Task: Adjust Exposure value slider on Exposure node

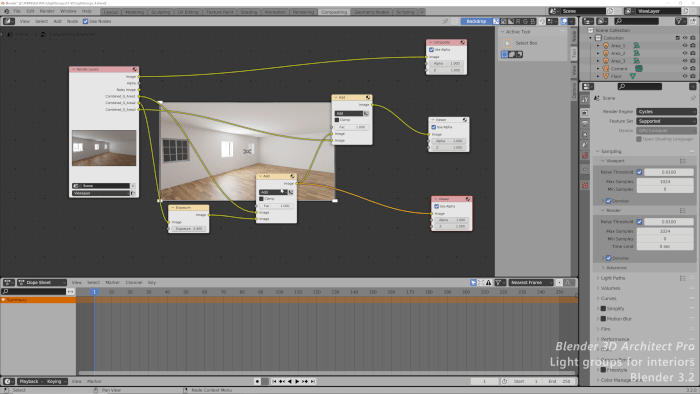Action: (189, 228)
